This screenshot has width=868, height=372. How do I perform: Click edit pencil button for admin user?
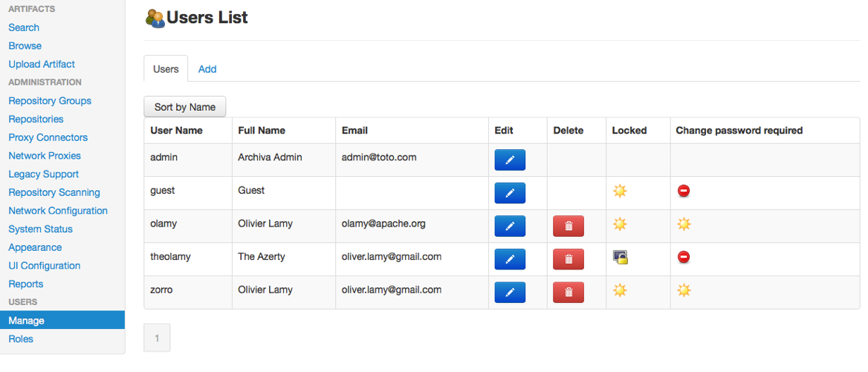tap(510, 160)
